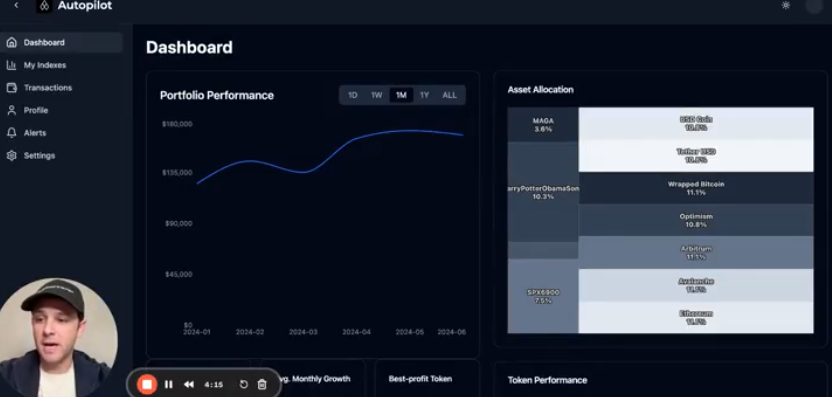Click the Transactions wallet icon
The height and width of the screenshot is (397, 832).
[11, 88]
